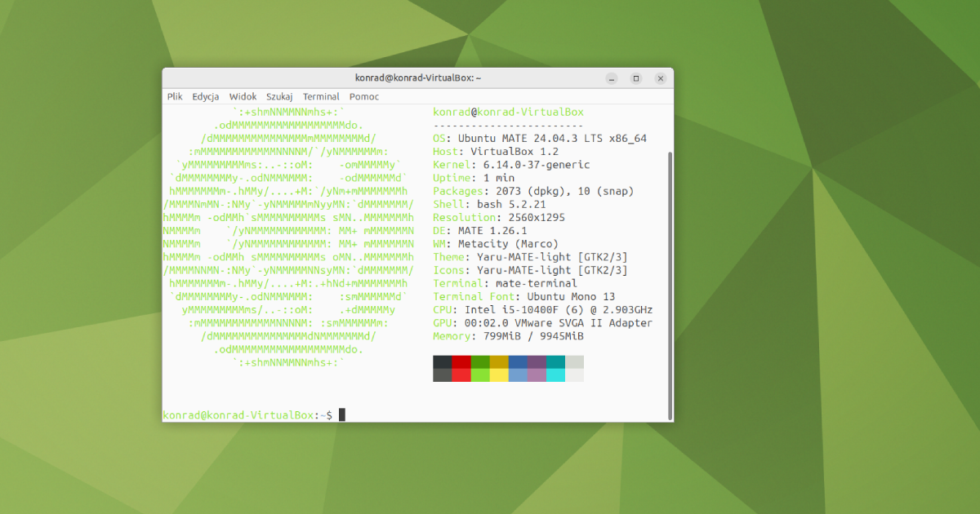Click the 'Shell: bash 5.2.21' line
The height and width of the screenshot is (514, 980).
click(x=489, y=204)
